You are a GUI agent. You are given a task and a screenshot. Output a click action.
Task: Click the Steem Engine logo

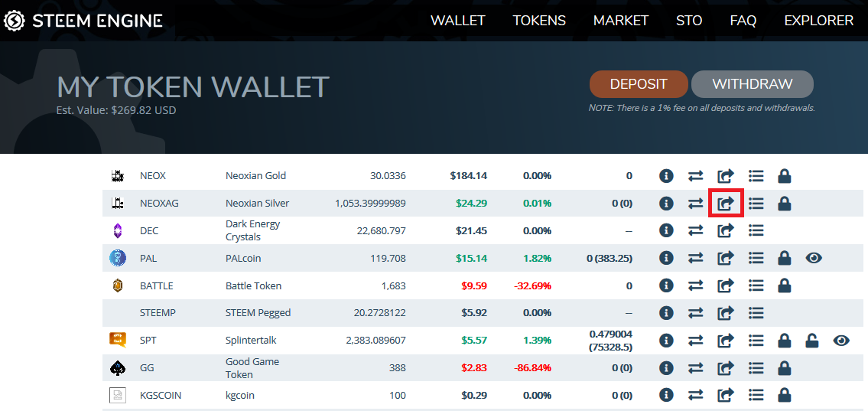pos(83,21)
